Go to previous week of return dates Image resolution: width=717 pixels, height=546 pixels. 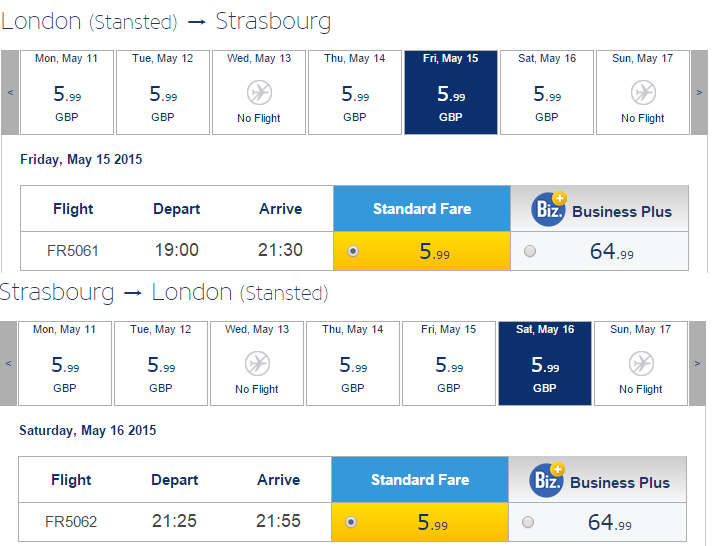[8, 364]
